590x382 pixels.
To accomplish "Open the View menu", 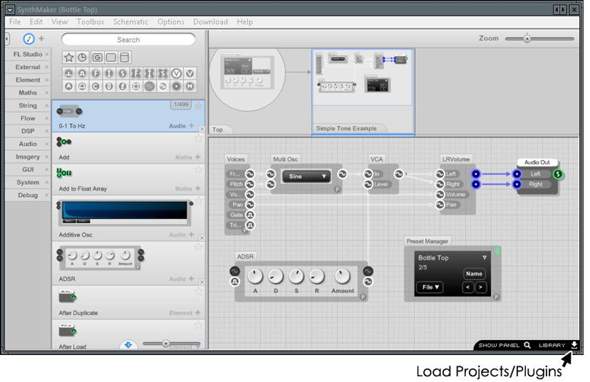I will click(x=59, y=22).
